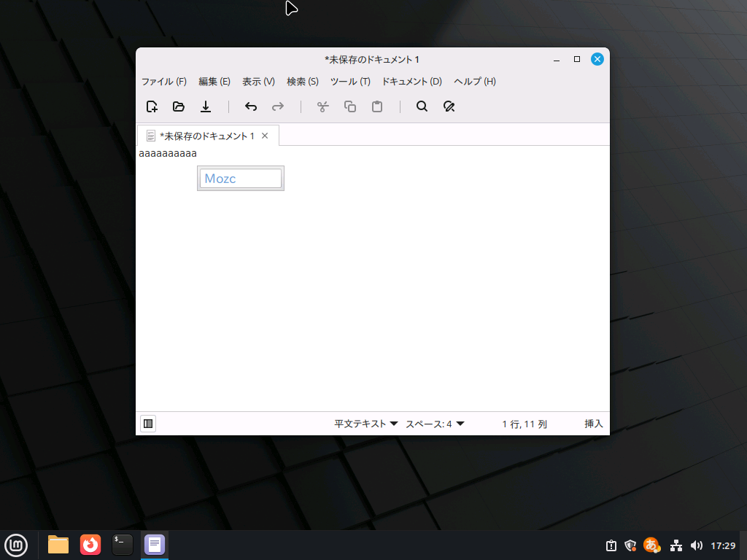Open the ファイル (F) menu
The image size is (747, 560).
163,82
